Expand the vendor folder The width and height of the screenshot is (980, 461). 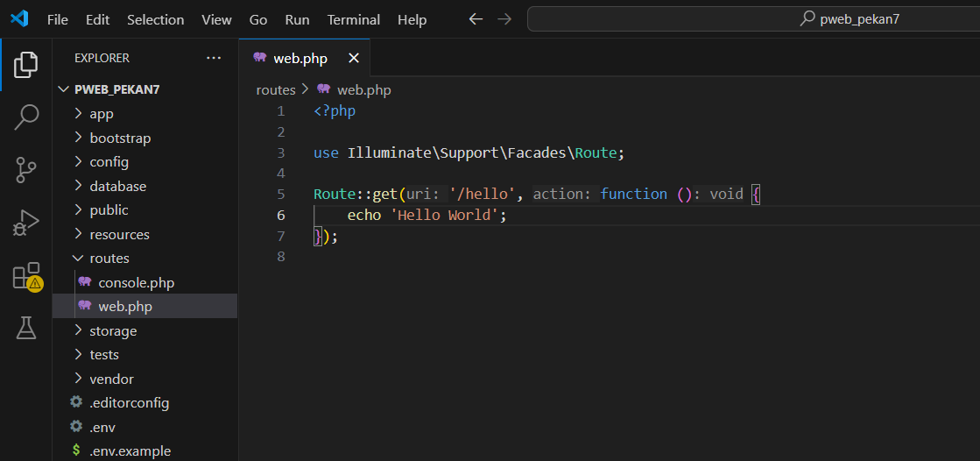click(x=110, y=379)
